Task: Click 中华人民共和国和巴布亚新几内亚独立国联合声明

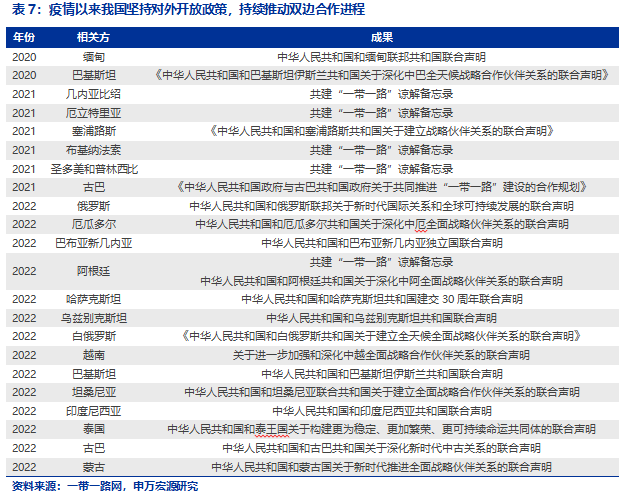Action: [x=382, y=243]
